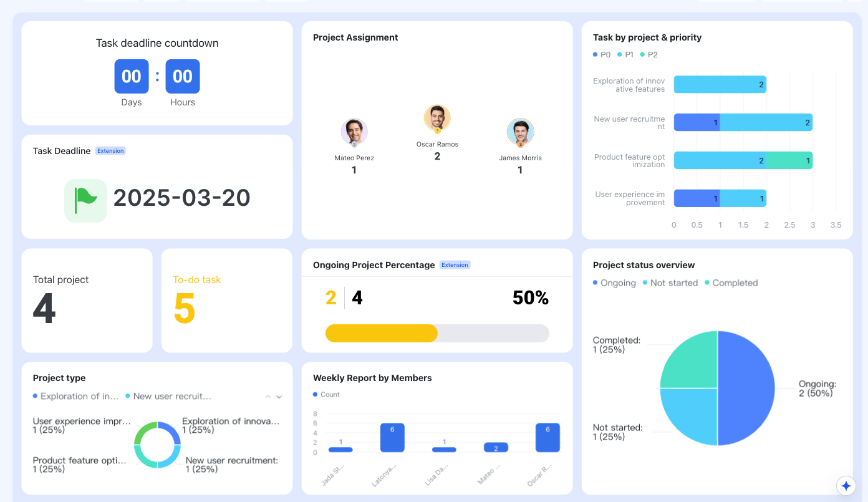The image size is (868, 502).
Task: Open the AI assistant sparkle icon
Action: click(x=846, y=485)
